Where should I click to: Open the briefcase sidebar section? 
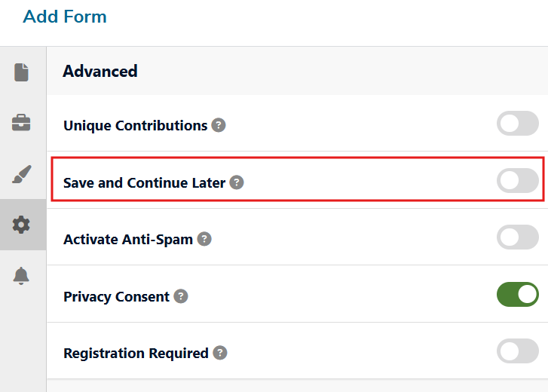[22, 123]
